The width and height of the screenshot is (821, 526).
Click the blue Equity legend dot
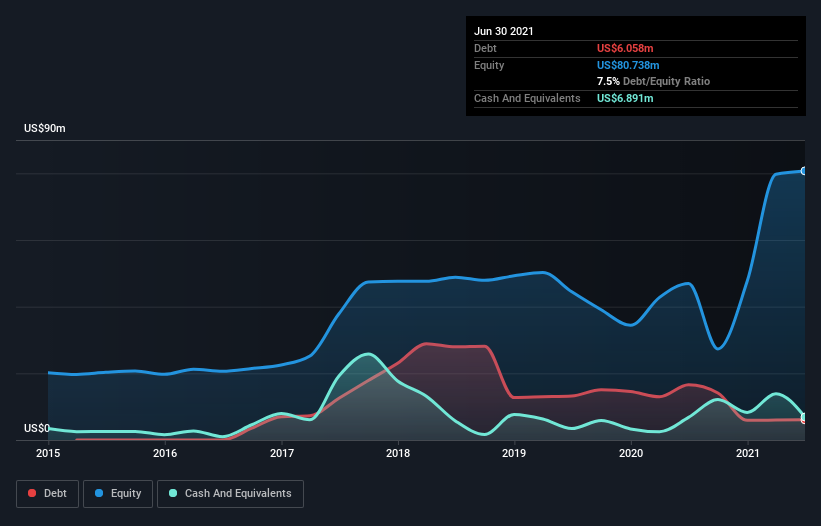pos(99,493)
